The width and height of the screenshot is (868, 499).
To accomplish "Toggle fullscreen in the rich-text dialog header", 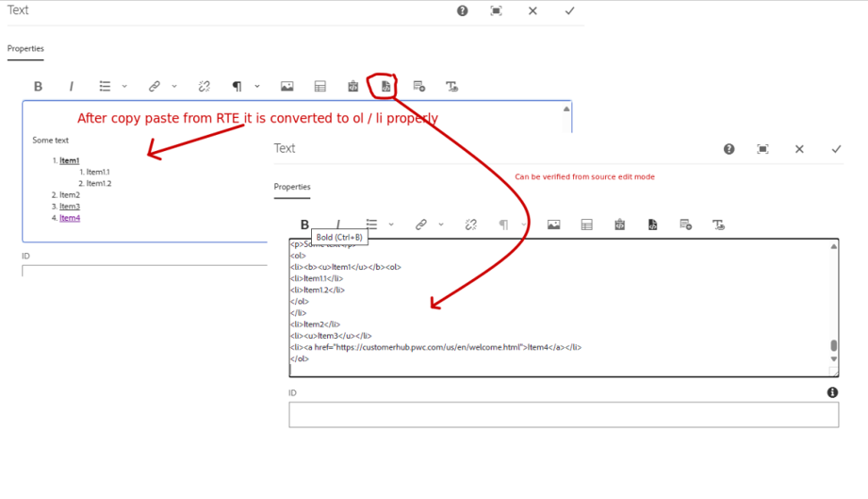I will [x=496, y=10].
